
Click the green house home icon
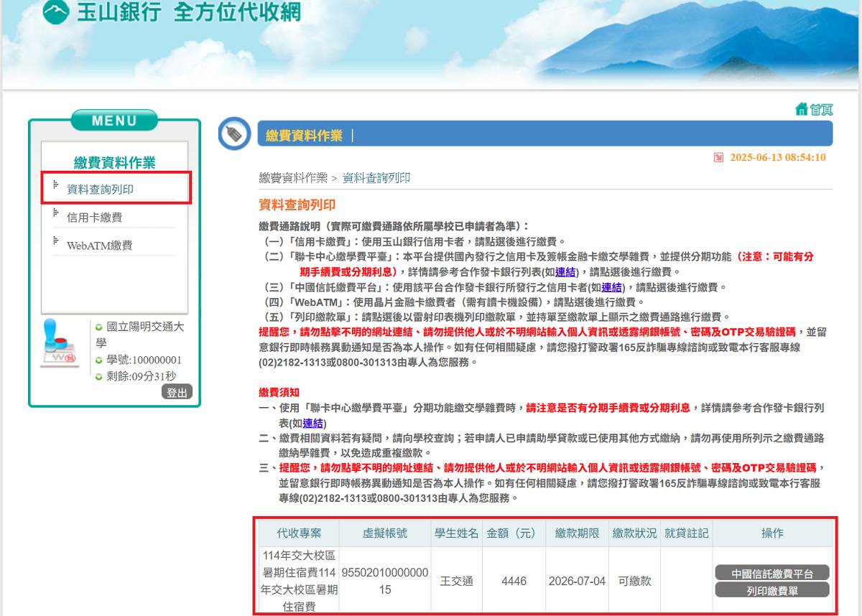point(802,109)
